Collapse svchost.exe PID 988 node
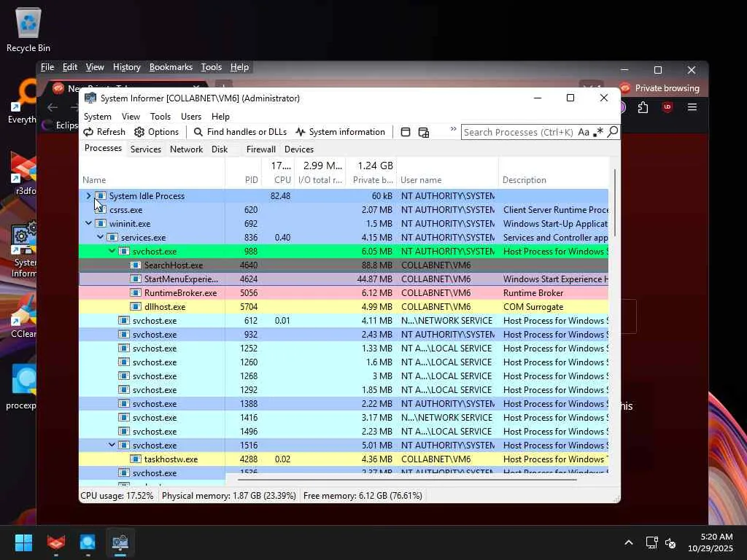Viewport: 747px width, 560px height. [112, 251]
